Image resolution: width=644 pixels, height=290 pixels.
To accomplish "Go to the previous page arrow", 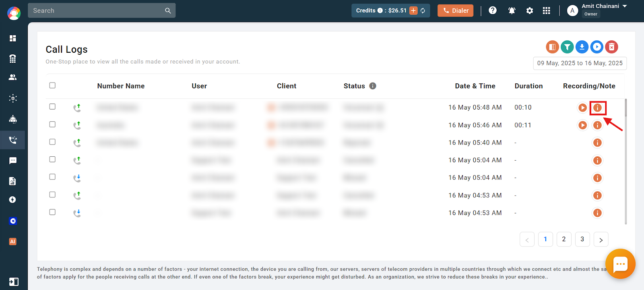I will (x=527, y=239).
